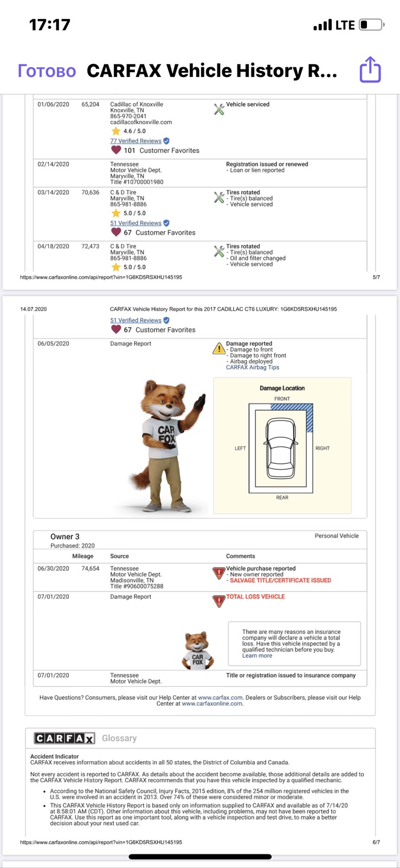Open the CARFAX Airbag Tips link
This screenshot has height=868, width=400.
pyautogui.click(x=253, y=367)
